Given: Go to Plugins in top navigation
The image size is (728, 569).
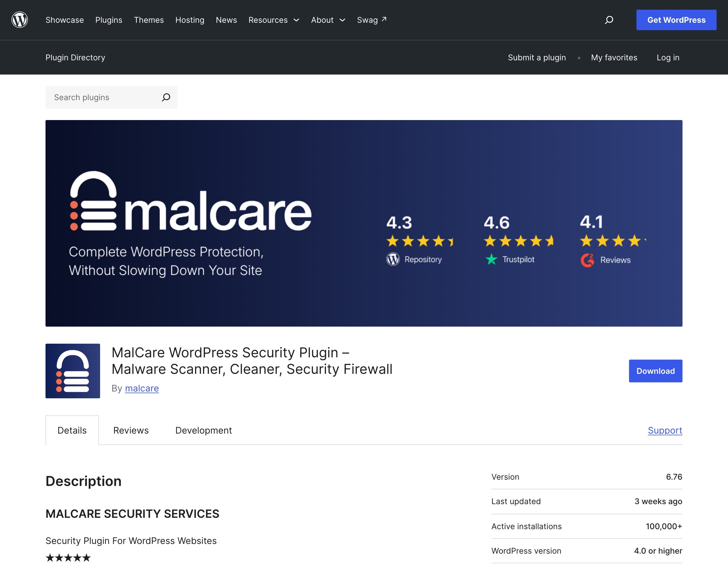Looking at the screenshot, I should pyautogui.click(x=109, y=20).
